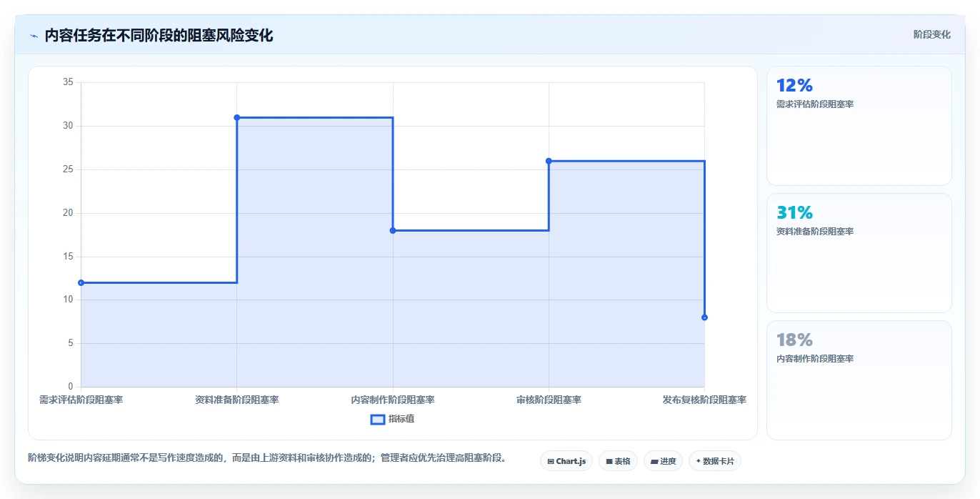Image resolution: width=980 pixels, height=499 pixels.
Task: Click the 阶段变化 label in header
Action: tap(931, 34)
